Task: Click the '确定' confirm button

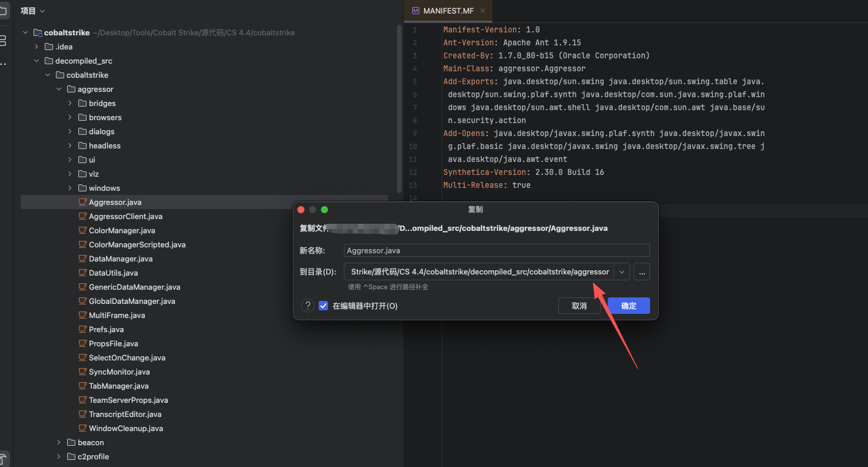Action: tap(628, 306)
